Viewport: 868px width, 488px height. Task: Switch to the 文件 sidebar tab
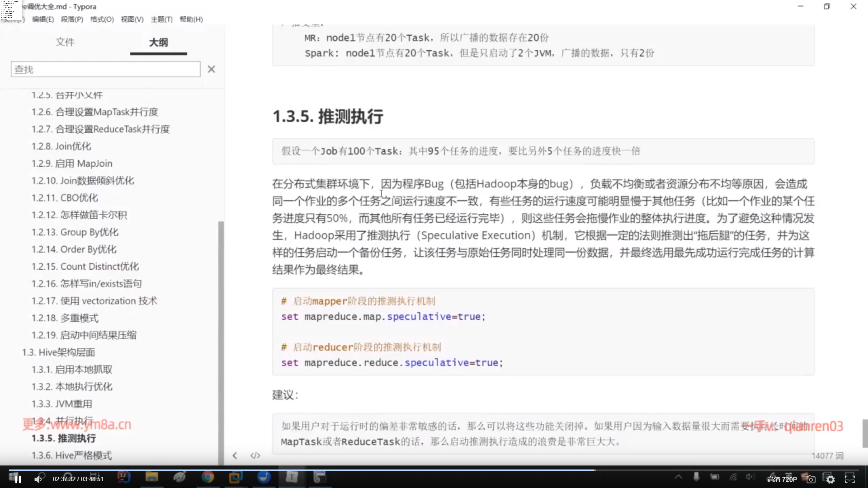pos(65,42)
